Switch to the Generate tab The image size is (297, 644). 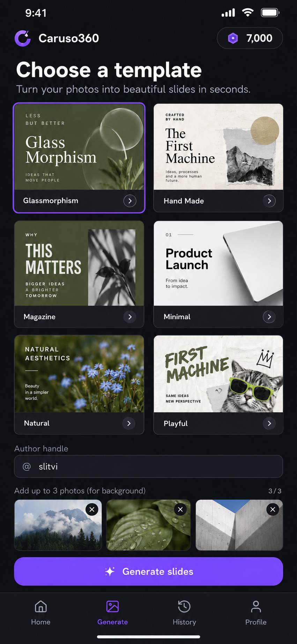(112, 613)
